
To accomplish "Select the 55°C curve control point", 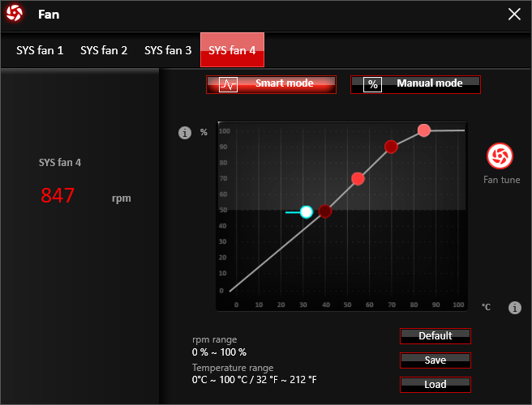I will click(x=358, y=179).
